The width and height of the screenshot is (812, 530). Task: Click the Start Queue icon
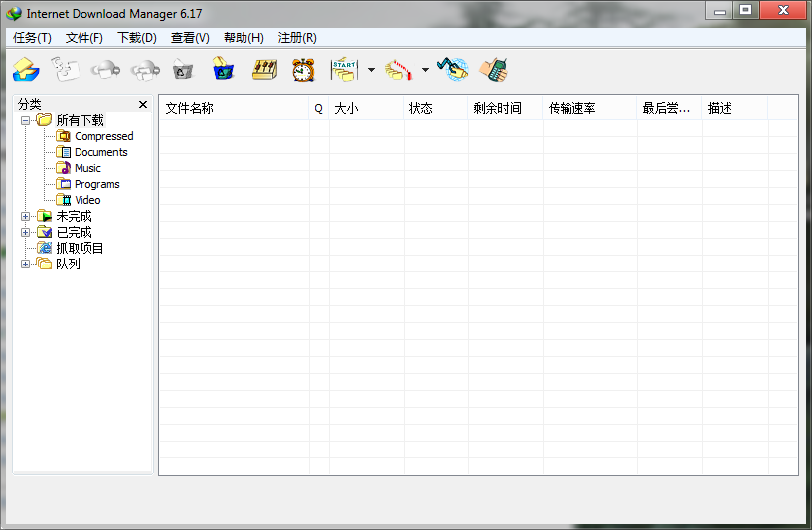344,70
